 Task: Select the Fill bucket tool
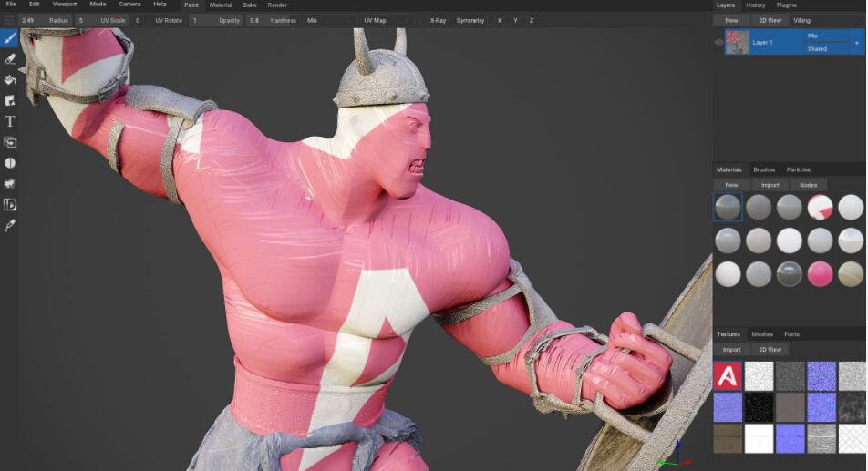[x=10, y=80]
